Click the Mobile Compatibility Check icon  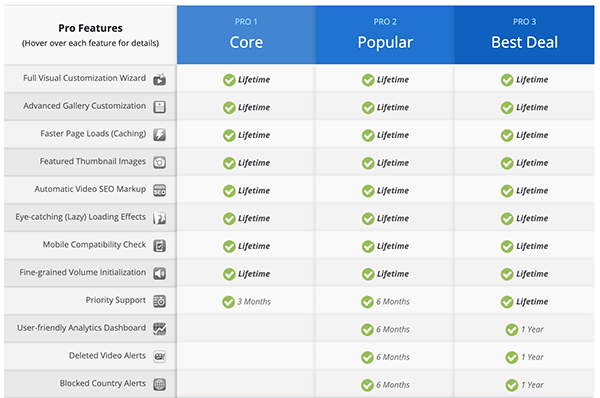click(x=160, y=246)
